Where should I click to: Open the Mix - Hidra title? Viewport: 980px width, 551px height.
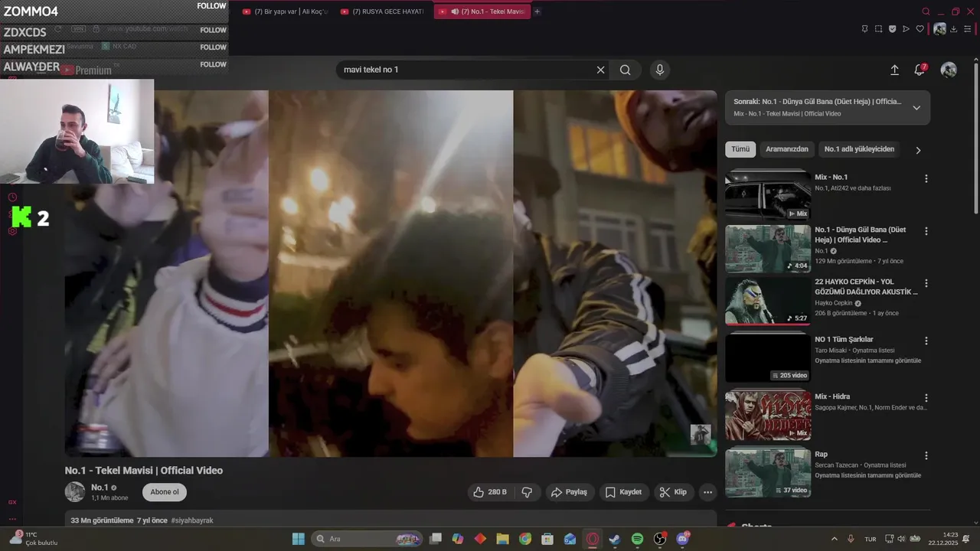point(832,396)
